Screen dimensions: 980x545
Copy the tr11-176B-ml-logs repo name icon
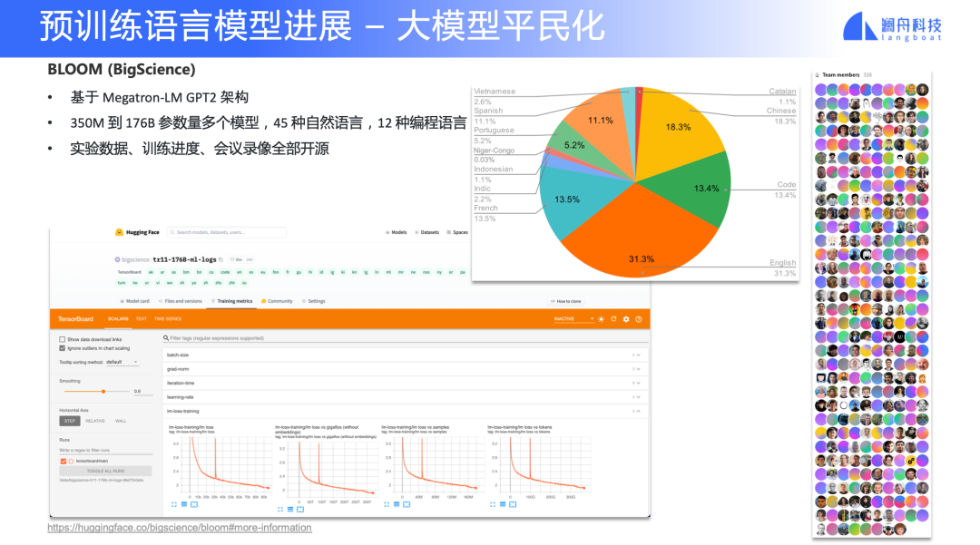221,259
